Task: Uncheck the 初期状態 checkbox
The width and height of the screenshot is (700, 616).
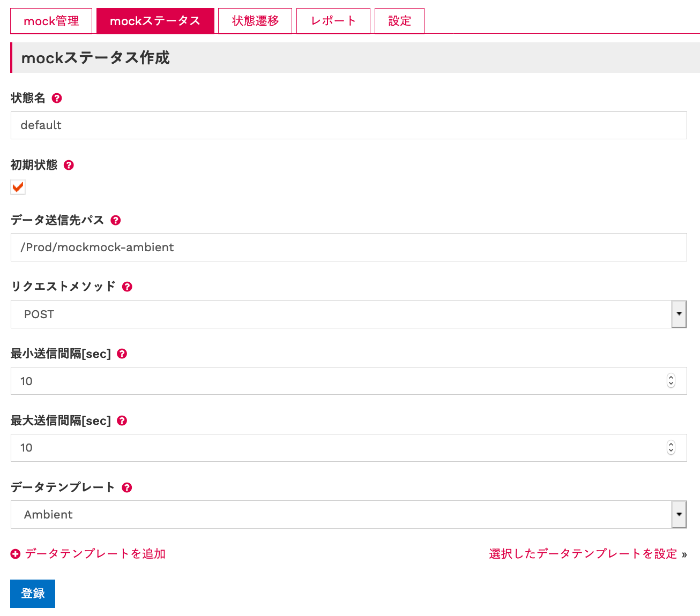Action: coord(18,187)
